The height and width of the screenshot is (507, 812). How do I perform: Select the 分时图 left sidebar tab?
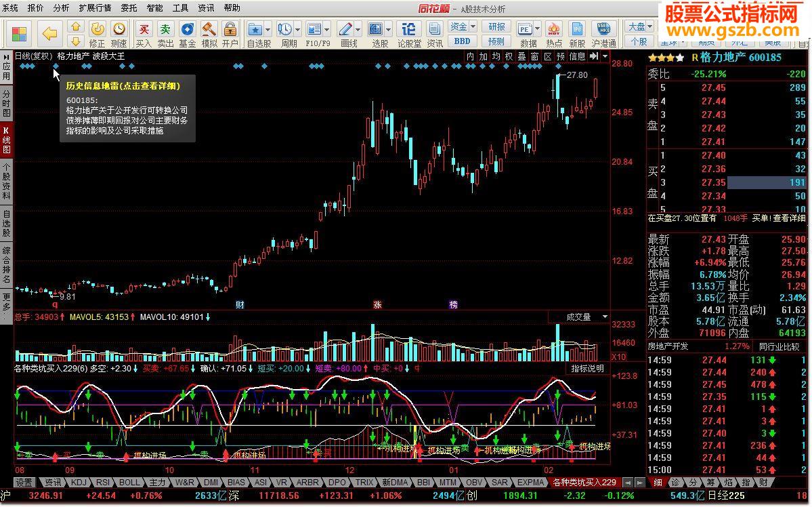(x=6, y=103)
